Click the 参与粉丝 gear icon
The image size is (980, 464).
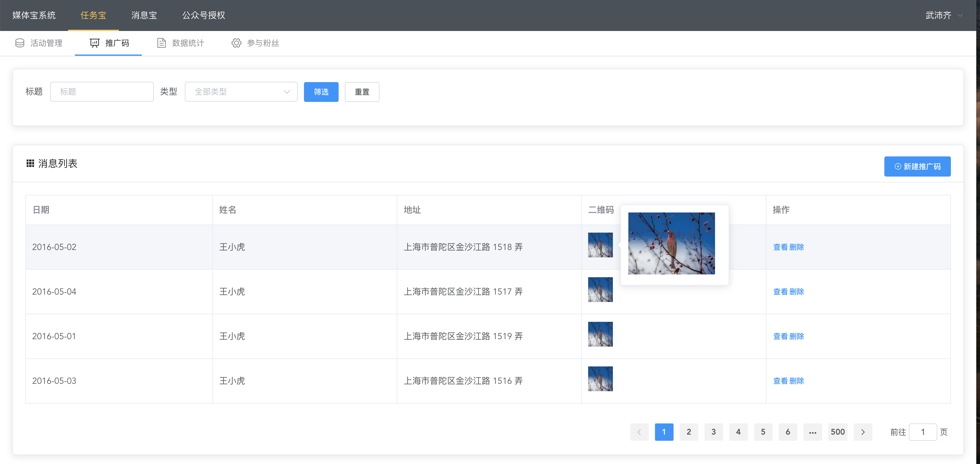pyautogui.click(x=236, y=43)
